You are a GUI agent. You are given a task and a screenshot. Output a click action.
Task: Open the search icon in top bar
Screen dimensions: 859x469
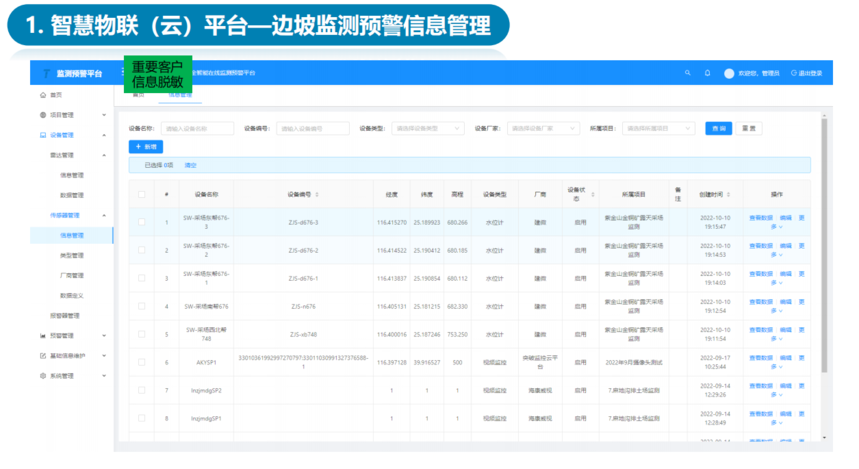[x=688, y=73]
